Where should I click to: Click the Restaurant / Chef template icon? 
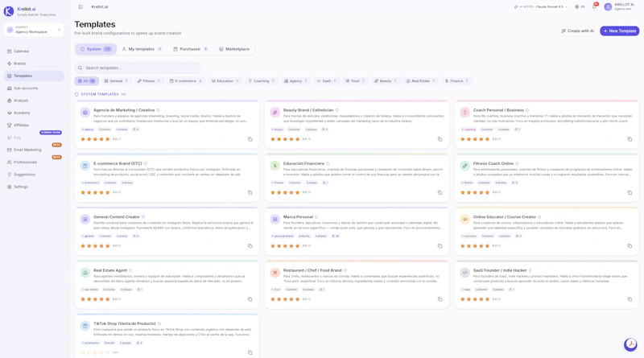[275, 273]
